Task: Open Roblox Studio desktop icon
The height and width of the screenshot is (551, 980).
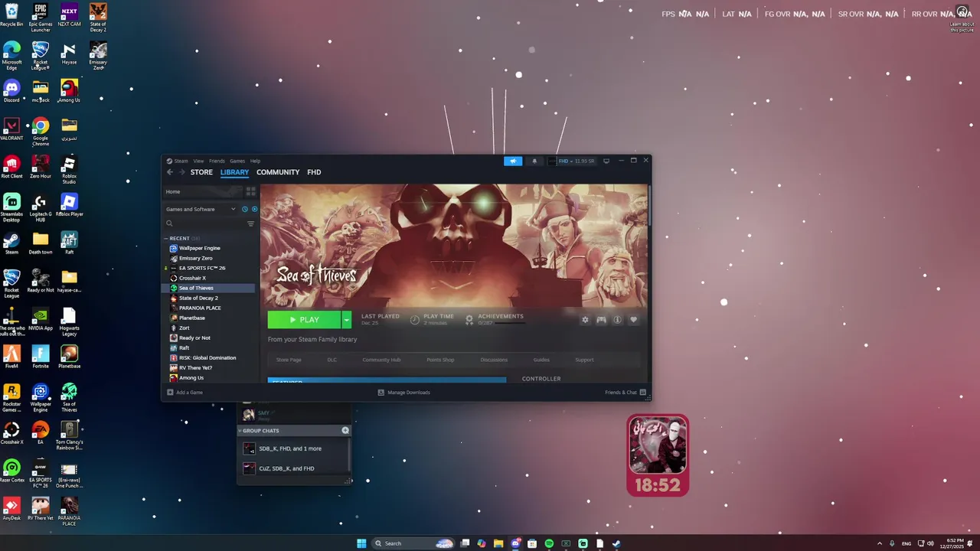Action: pyautogui.click(x=69, y=170)
